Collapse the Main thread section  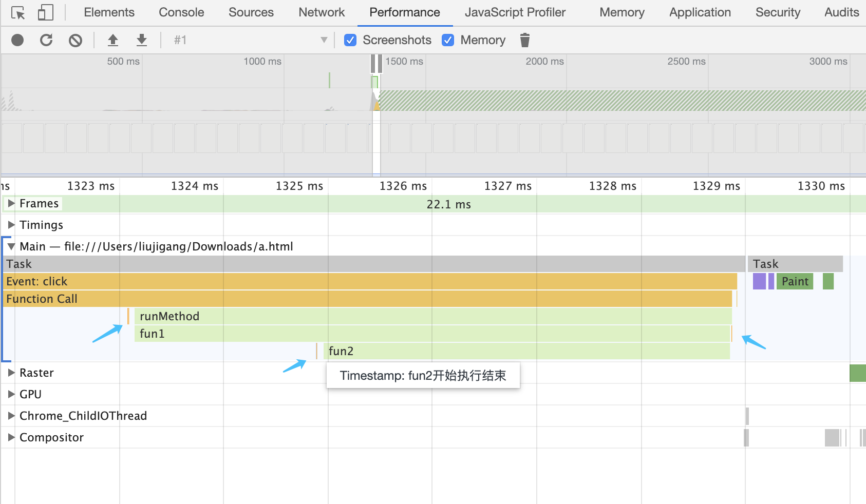coord(11,246)
